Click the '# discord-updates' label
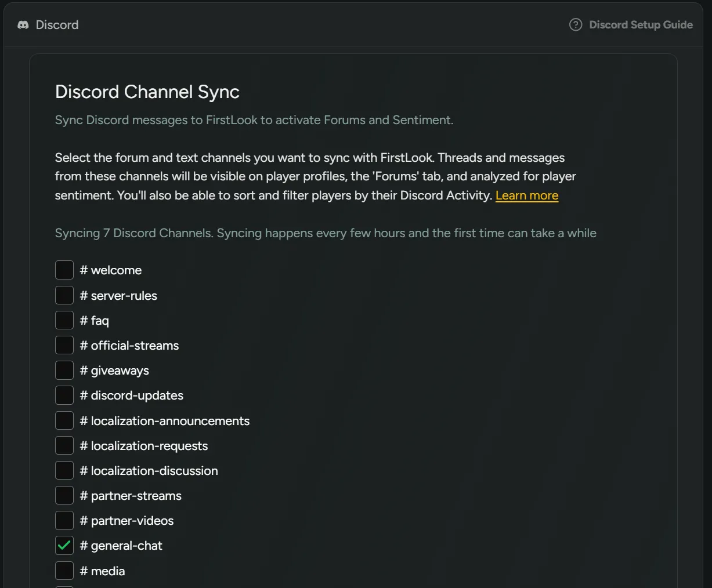The width and height of the screenshot is (712, 588). [x=132, y=395]
